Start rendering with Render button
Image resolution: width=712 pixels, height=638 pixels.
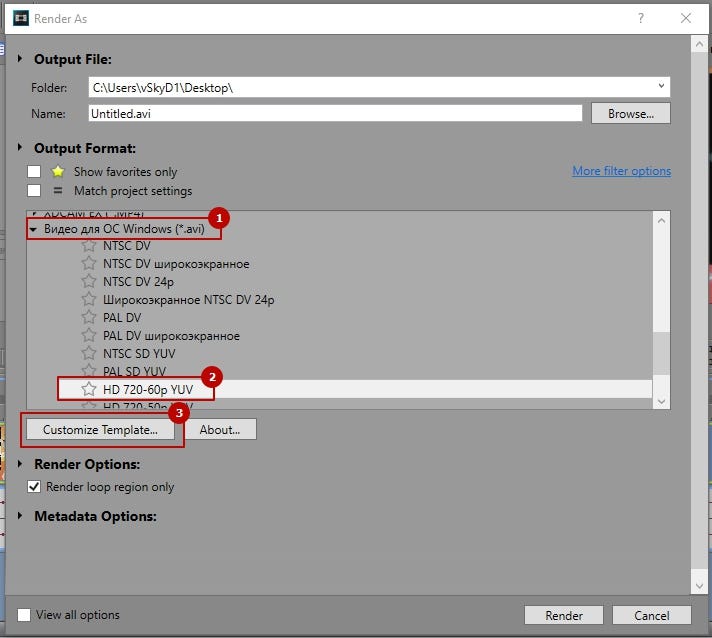click(564, 615)
